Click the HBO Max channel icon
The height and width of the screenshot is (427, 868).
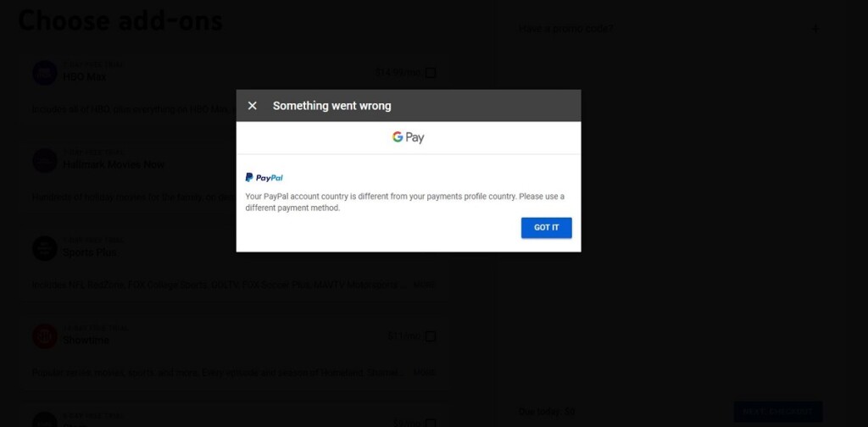(x=45, y=73)
